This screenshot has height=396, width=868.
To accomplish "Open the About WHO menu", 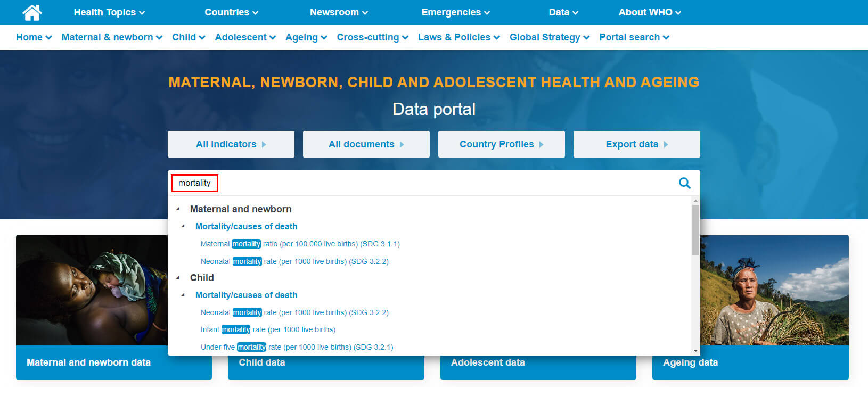I will [x=650, y=12].
